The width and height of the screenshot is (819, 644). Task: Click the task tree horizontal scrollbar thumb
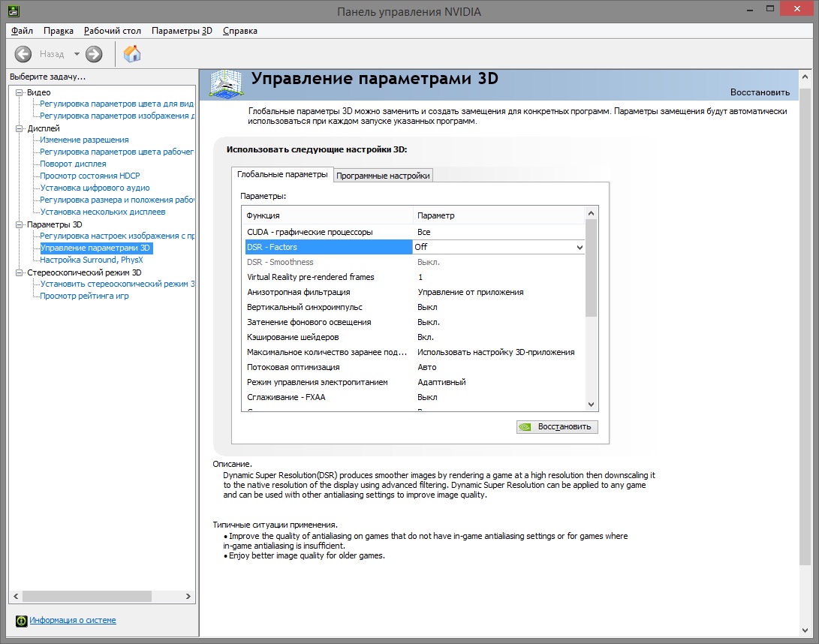tap(87, 597)
